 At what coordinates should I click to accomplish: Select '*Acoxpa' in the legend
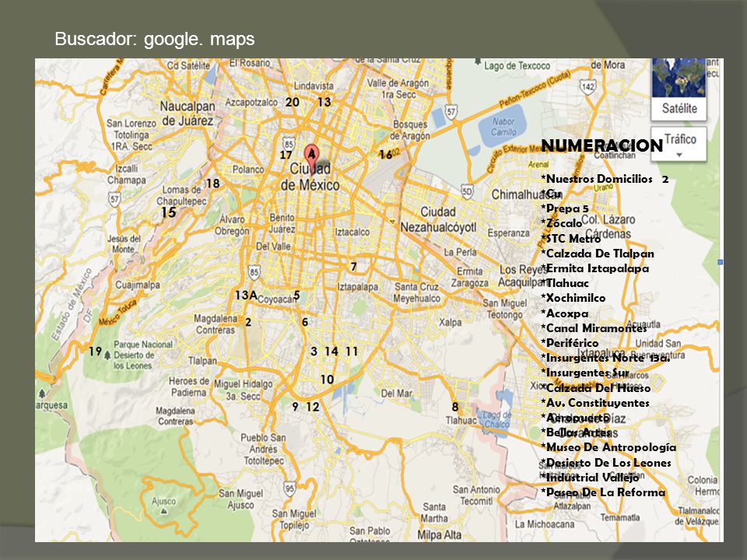point(565,313)
